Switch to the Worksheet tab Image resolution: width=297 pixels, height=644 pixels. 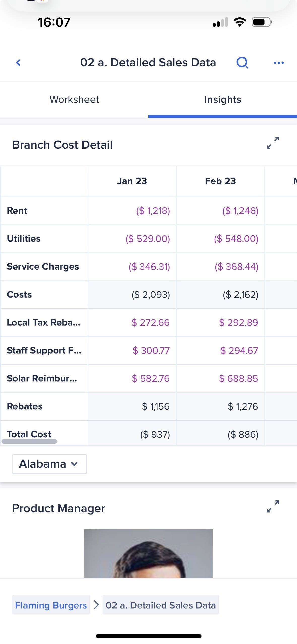point(74,100)
